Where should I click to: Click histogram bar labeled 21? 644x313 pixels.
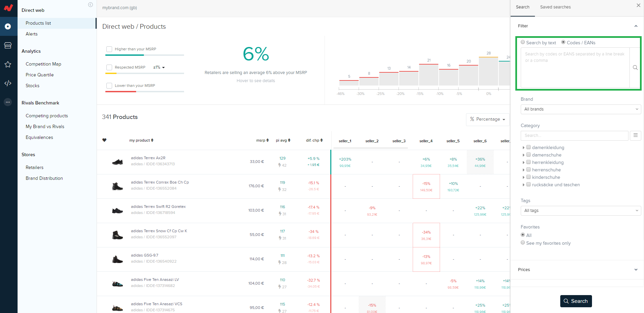pos(429,75)
